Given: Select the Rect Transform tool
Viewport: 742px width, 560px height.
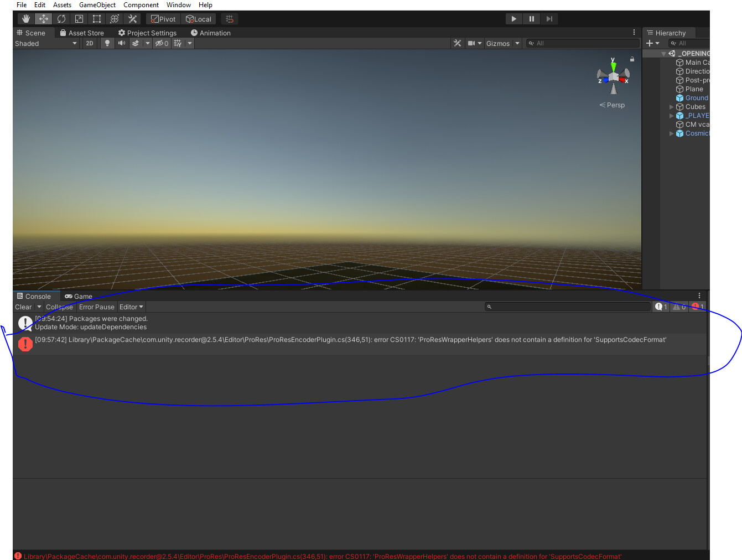Looking at the screenshot, I should [x=96, y=18].
